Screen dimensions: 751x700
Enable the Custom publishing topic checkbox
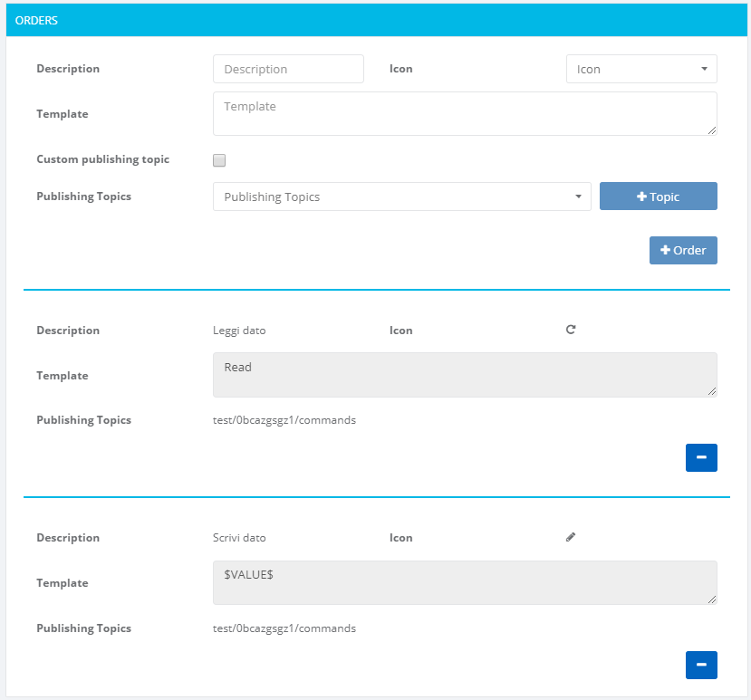(x=218, y=159)
